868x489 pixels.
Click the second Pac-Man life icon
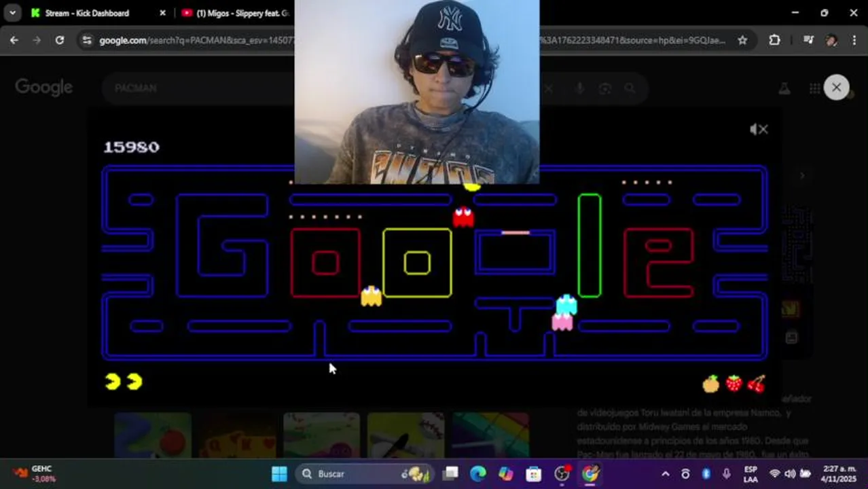(134, 382)
